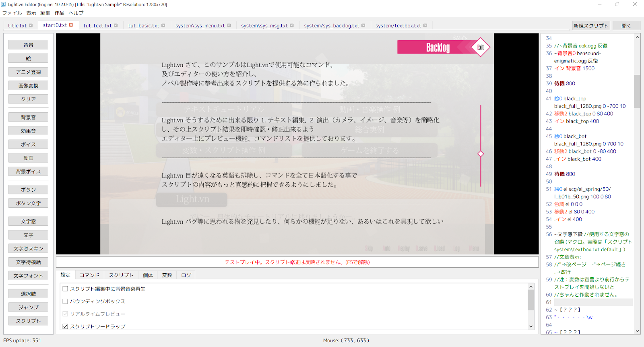644x347 pixels.
Task: Click the 選択肢 button
Action: point(28,294)
